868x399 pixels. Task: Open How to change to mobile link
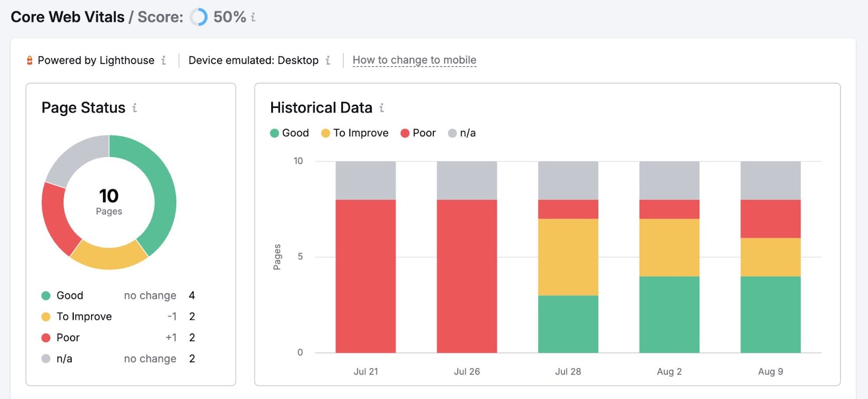pyautogui.click(x=414, y=60)
